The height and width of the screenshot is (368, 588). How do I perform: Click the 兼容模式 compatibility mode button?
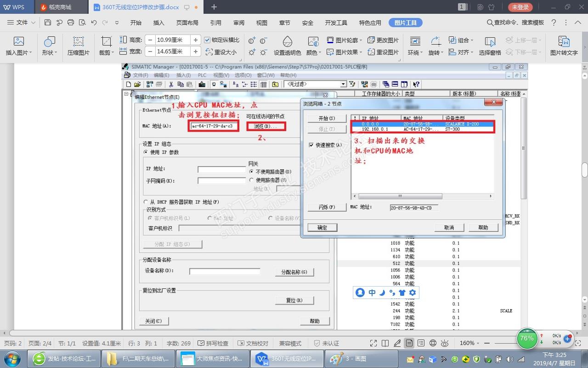point(290,343)
